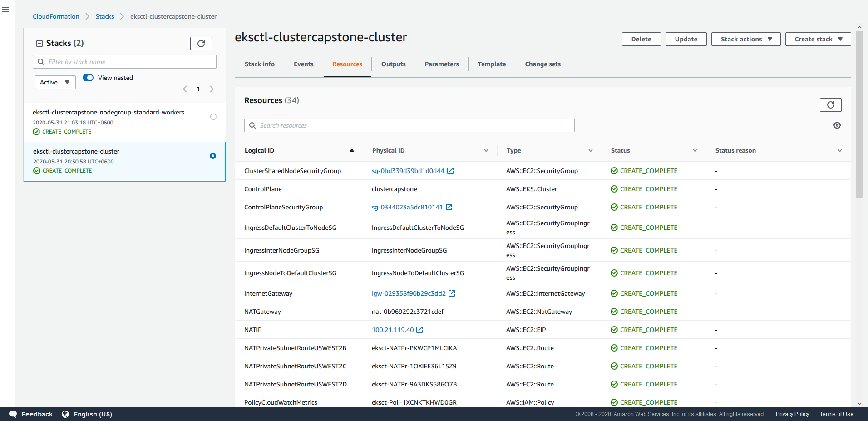Click the Feedback speech bubble icon
868x421 pixels.
pyautogui.click(x=13, y=414)
